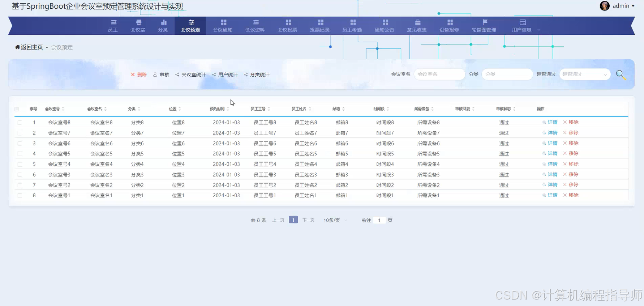644x306 pixels.
Task: Click the 分类统计 share icon
Action: click(246, 75)
